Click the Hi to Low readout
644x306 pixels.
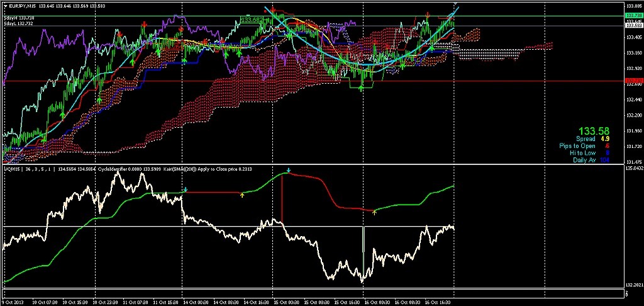point(589,153)
